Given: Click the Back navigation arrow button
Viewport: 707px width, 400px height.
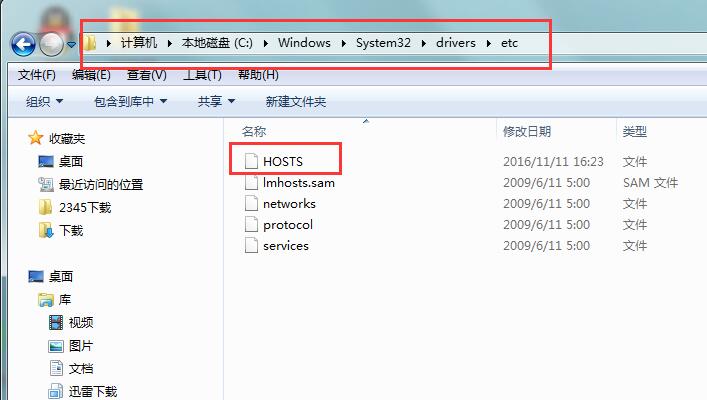Looking at the screenshot, I should [x=24, y=44].
